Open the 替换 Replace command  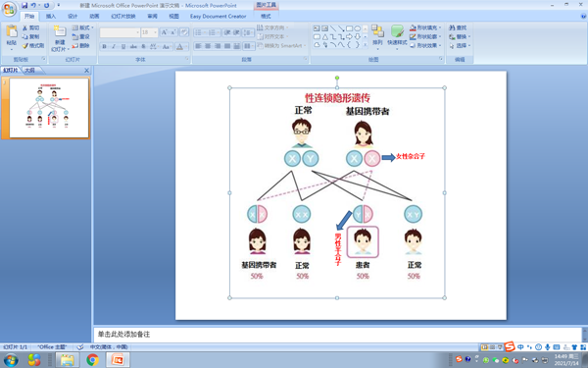[x=459, y=37]
